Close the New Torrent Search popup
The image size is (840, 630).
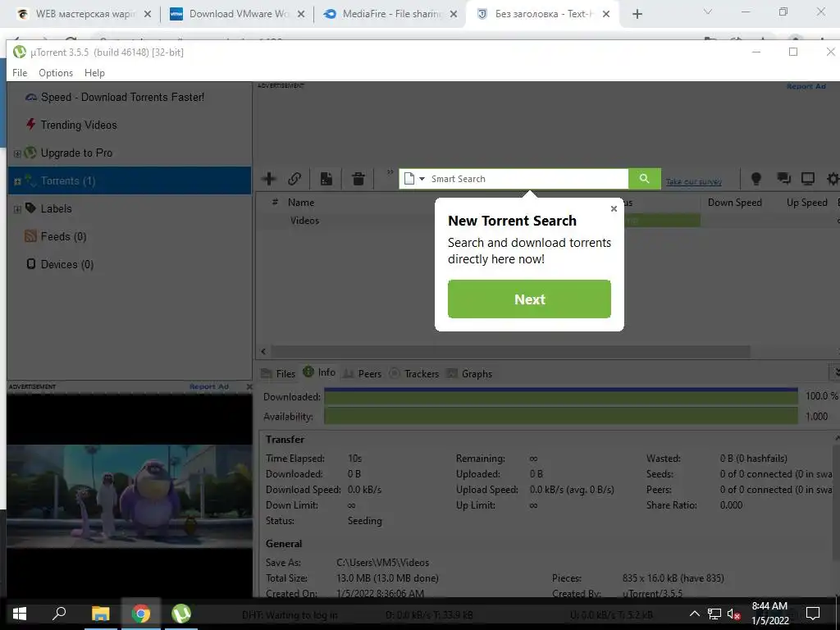pos(614,209)
